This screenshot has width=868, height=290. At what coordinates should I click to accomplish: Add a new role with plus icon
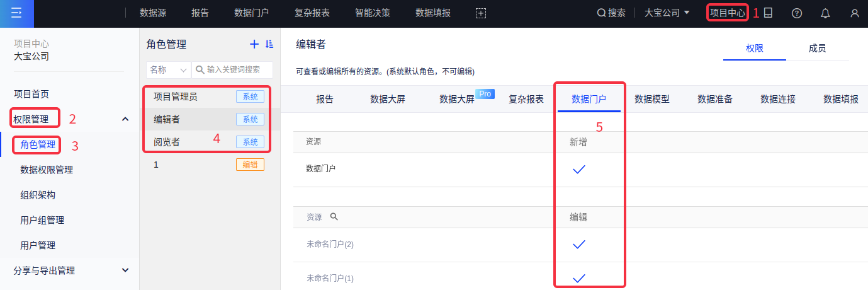click(254, 44)
